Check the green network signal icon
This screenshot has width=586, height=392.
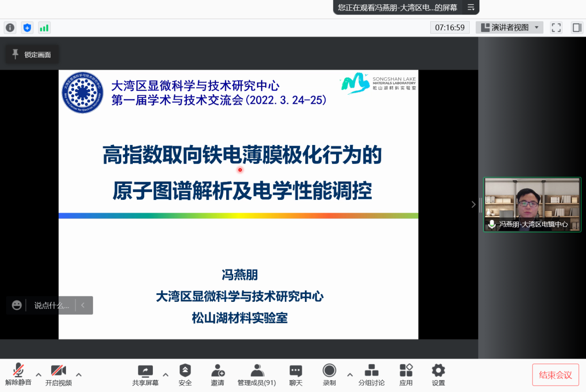(x=44, y=27)
